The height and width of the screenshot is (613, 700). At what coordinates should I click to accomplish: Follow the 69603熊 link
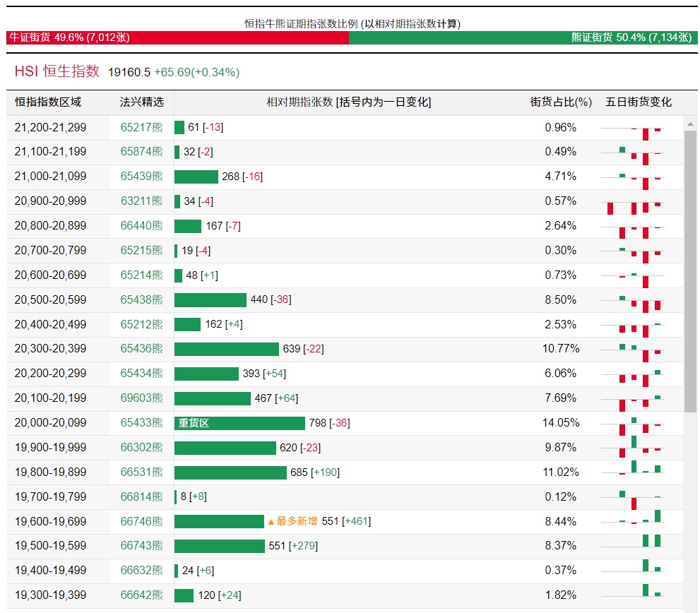[141, 398]
